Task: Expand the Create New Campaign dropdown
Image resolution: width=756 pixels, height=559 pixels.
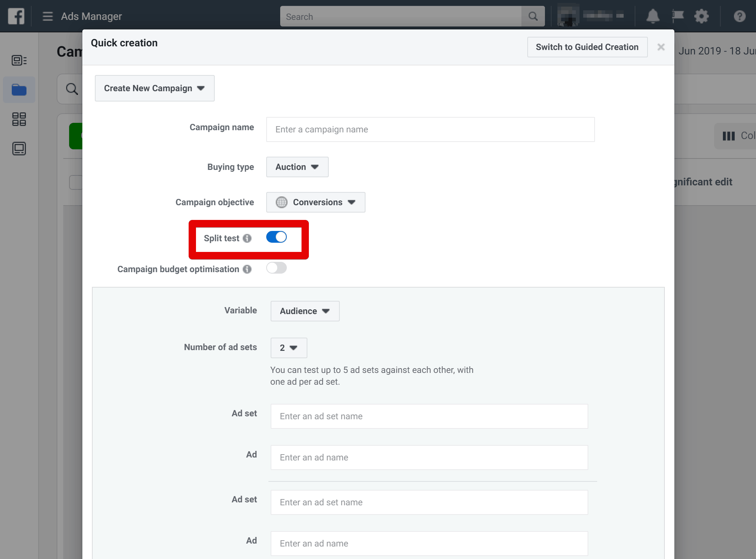Action: tap(154, 88)
